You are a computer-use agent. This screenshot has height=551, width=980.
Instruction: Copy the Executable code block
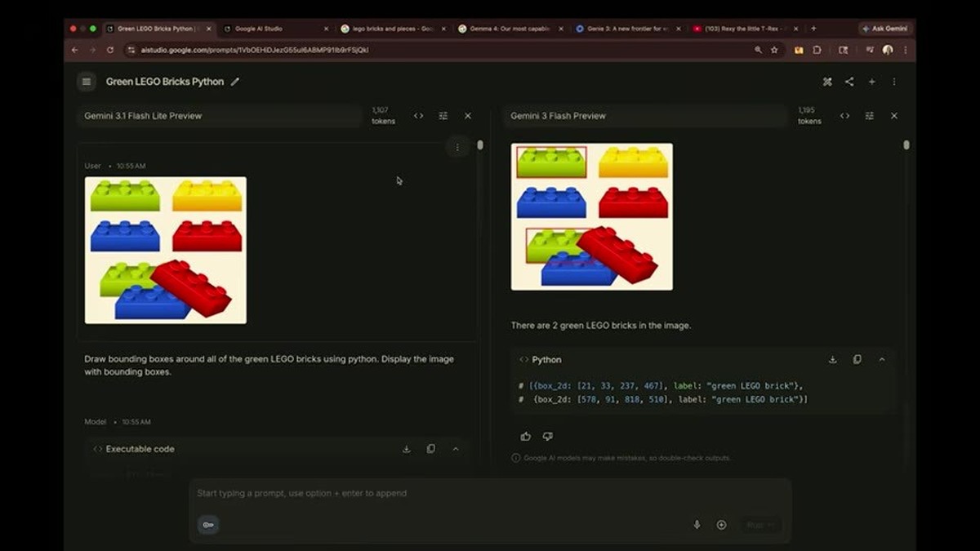[x=431, y=449]
